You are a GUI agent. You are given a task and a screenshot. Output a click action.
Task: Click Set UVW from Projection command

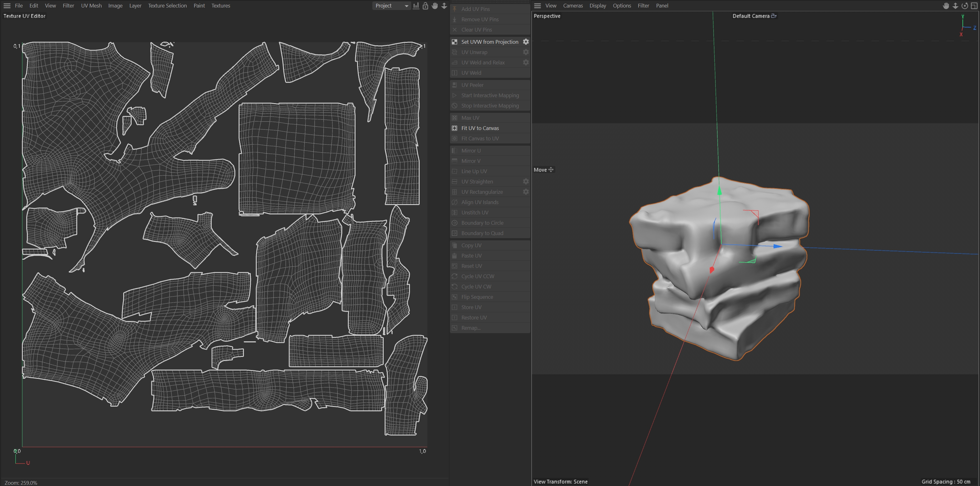pyautogui.click(x=489, y=42)
